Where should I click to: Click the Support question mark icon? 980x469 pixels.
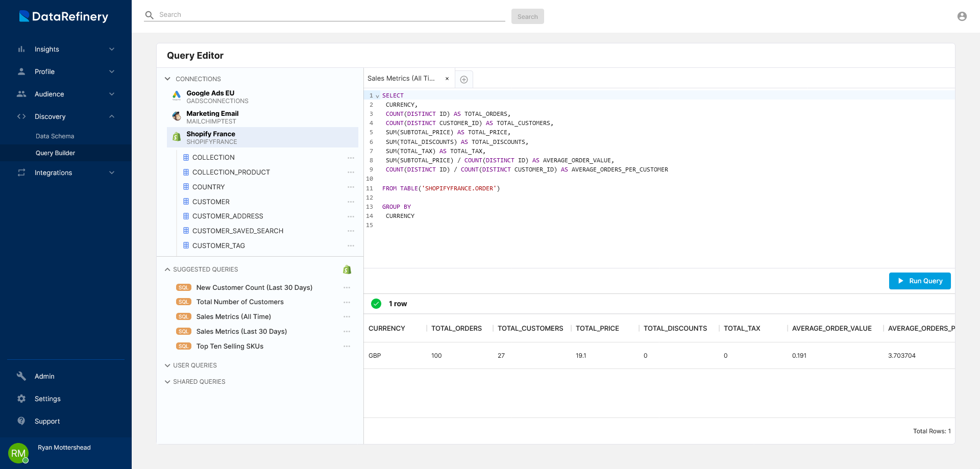pyautogui.click(x=21, y=421)
